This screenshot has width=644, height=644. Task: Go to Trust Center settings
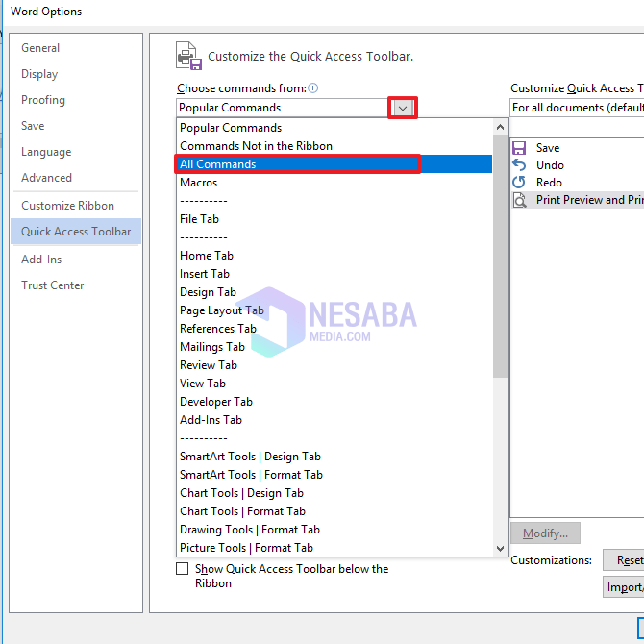click(x=52, y=285)
